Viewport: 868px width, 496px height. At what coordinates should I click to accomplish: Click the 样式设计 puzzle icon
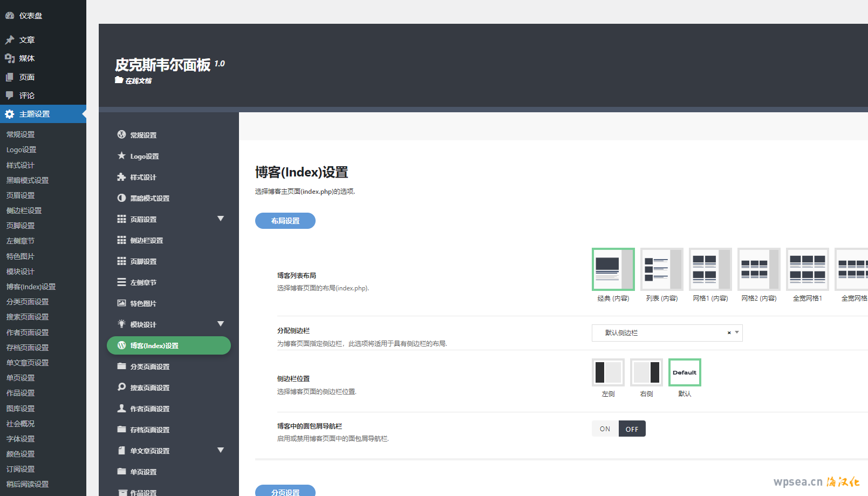(x=121, y=177)
